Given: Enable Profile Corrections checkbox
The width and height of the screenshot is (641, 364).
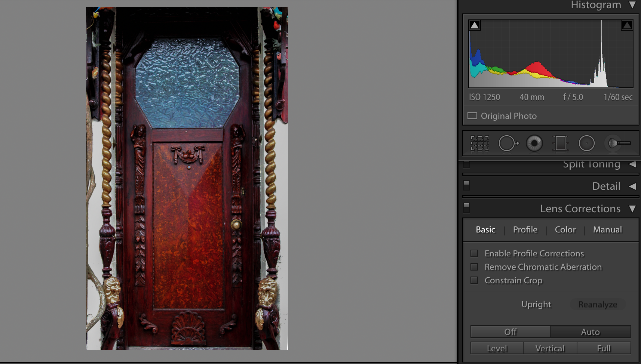Looking at the screenshot, I should click(x=474, y=253).
